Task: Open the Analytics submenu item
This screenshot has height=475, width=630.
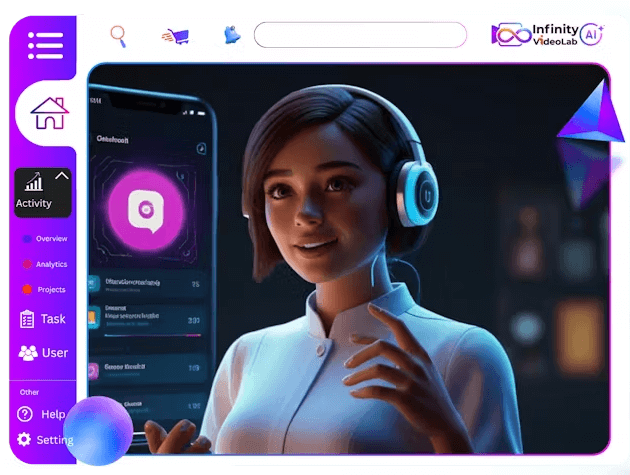Action: pos(51,264)
